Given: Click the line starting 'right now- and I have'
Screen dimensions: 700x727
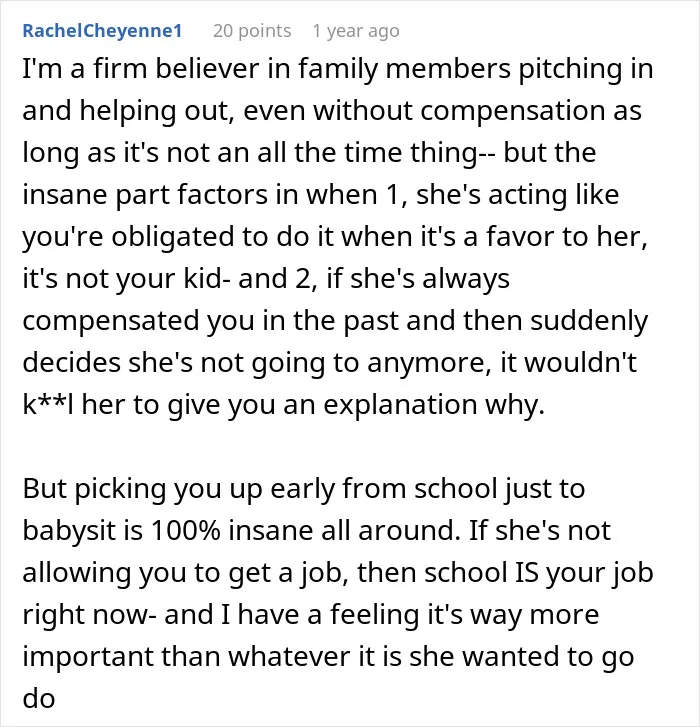Looking at the screenshot, I should [311, 615].
